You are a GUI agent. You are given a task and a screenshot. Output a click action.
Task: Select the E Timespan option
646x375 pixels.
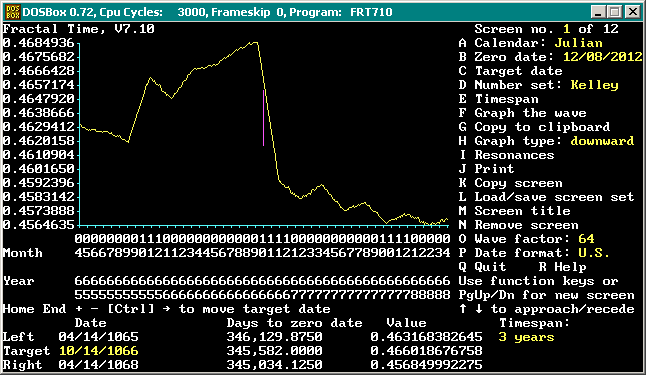tap(499, 99)
